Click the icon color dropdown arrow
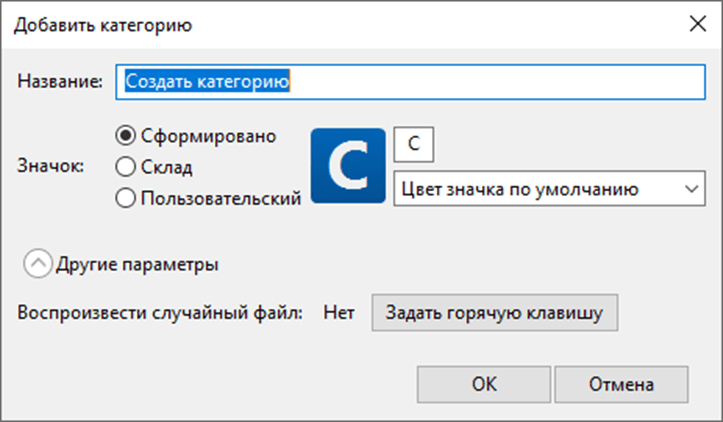 (x=691, y=189)
